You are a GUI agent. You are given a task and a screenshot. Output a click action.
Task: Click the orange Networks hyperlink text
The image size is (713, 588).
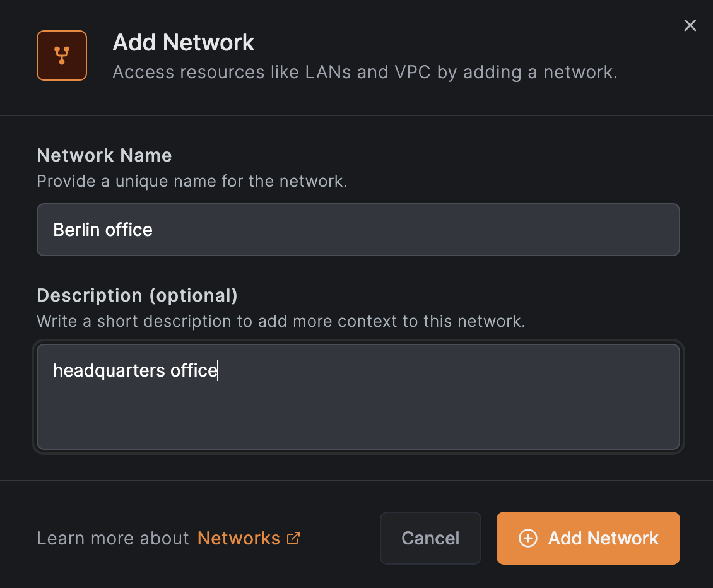tap(239, 538)
